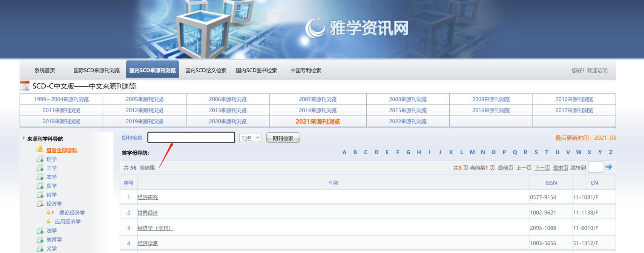Click the icon next to 查看全部学科
Image resolution: width=644 pixels, height=253 pixels.
click(40, 150)
